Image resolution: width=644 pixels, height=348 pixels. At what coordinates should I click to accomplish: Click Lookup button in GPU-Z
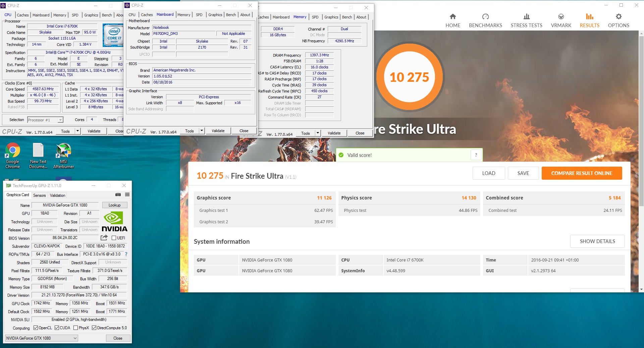click(x=114, y=205)
